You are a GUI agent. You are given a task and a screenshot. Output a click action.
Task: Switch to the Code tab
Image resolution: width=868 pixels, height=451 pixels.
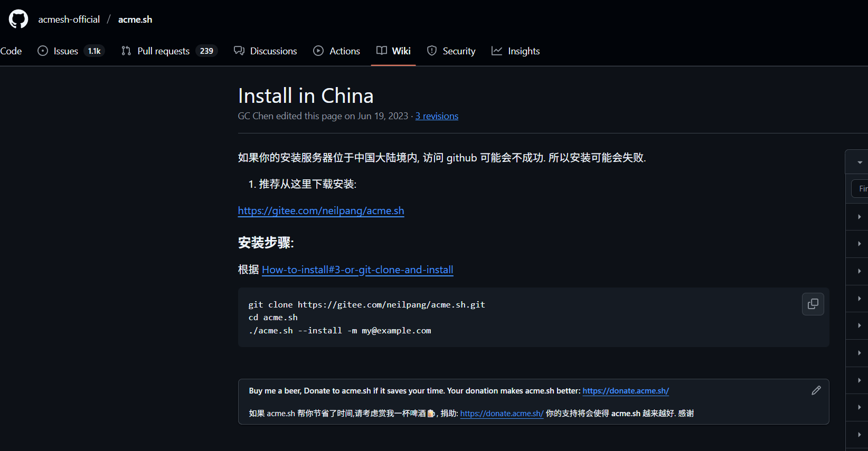point(11,51)
